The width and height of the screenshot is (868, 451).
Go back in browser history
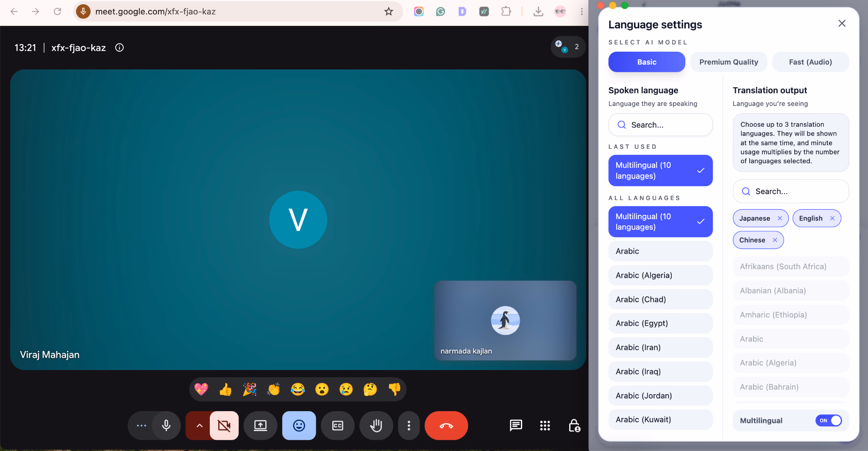pos(14,11)
